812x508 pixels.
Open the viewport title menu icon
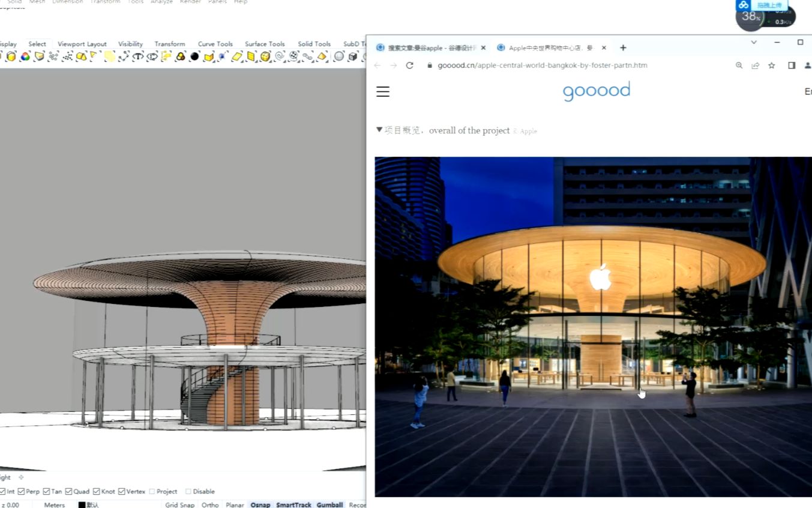[x=21, y=477]
